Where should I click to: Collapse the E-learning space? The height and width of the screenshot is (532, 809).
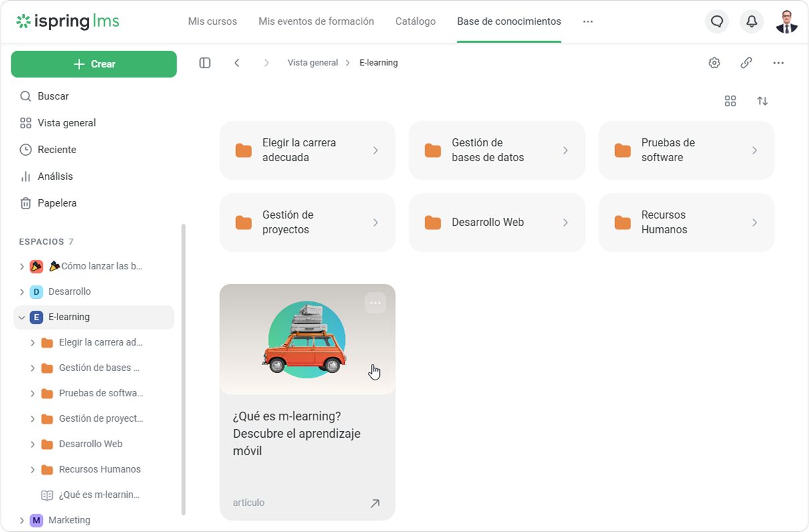click(22, 317)
